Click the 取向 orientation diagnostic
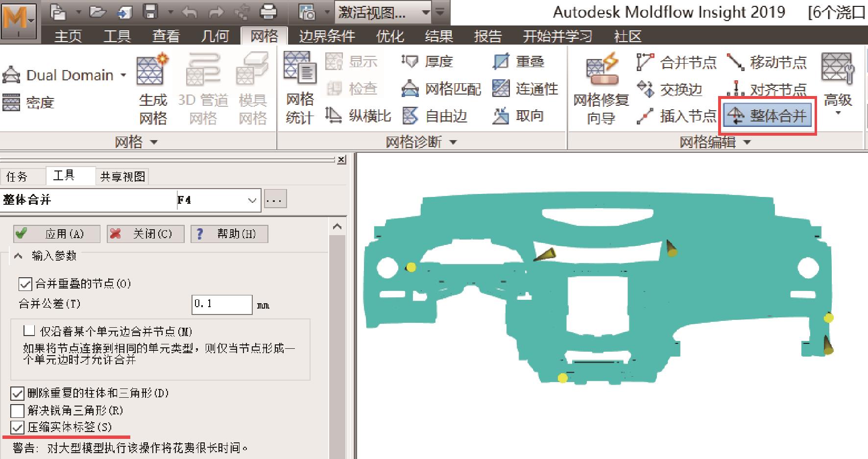 point(518,116)
